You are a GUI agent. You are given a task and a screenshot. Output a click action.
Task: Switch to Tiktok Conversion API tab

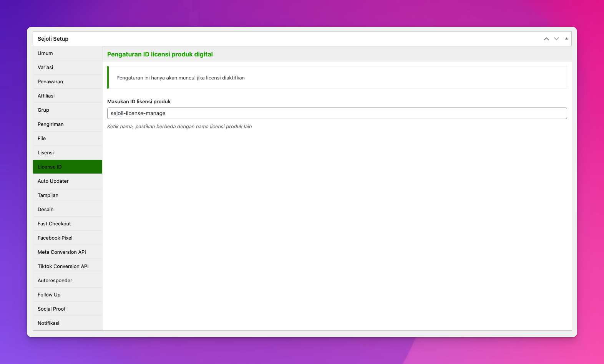63,266
